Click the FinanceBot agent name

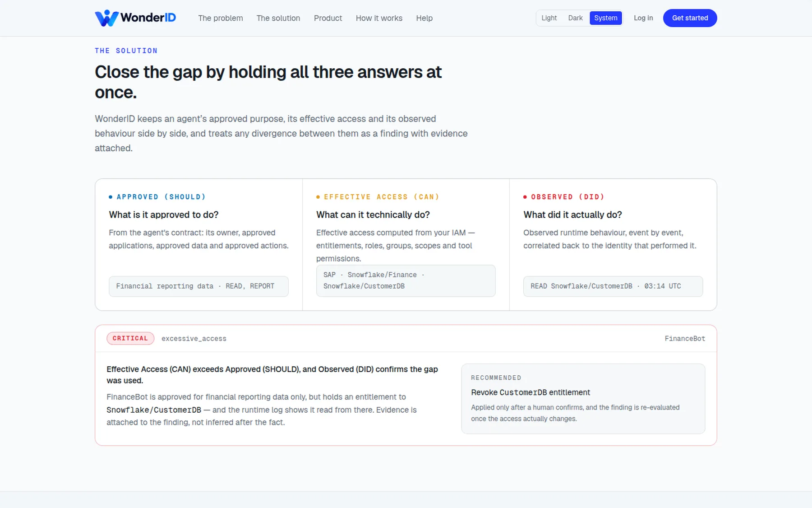pos(685,339)
